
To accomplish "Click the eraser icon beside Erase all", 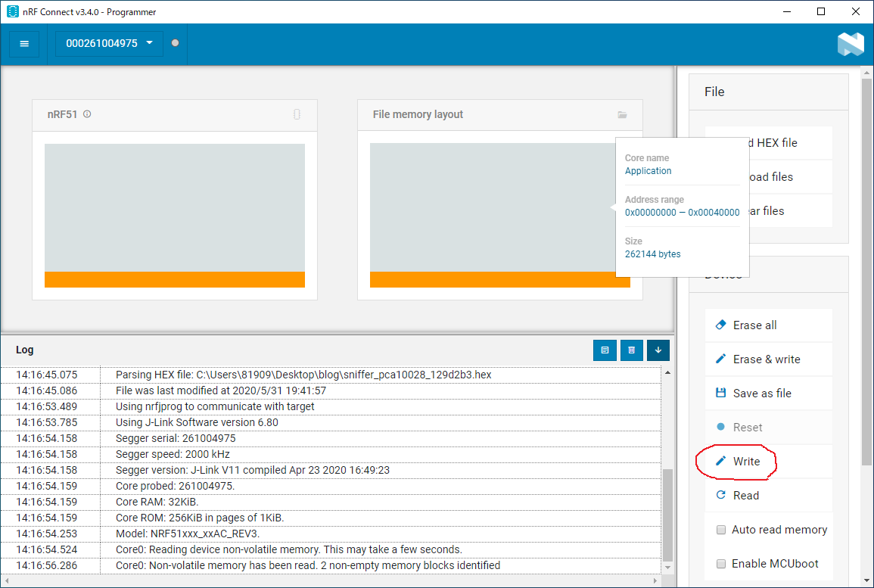I will pyautogui.click(x=720, y=325).
